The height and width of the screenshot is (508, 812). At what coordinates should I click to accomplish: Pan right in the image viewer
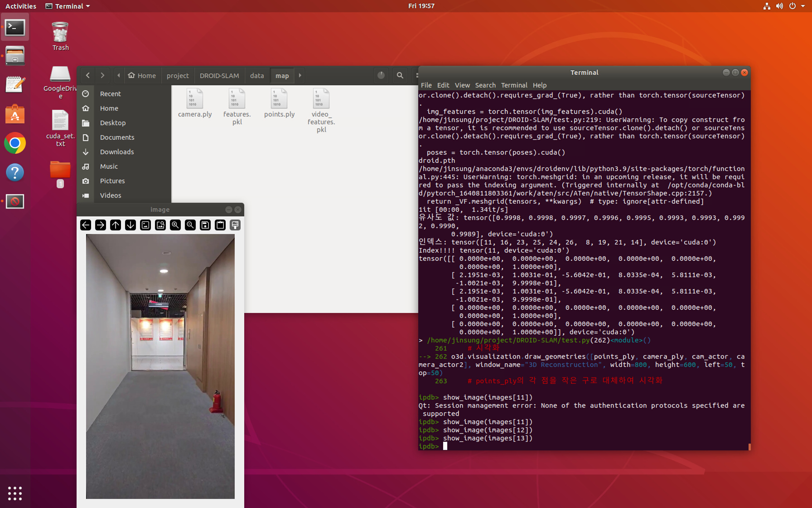click(x=100, y=225)
